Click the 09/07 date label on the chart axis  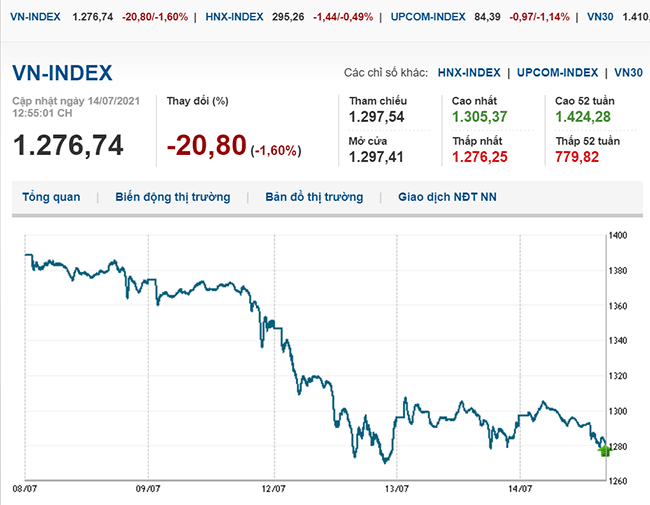[147, 489]
